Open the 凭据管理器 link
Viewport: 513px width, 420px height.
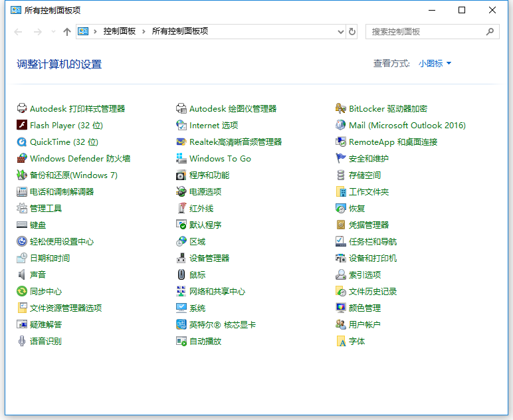coord(369,225)
